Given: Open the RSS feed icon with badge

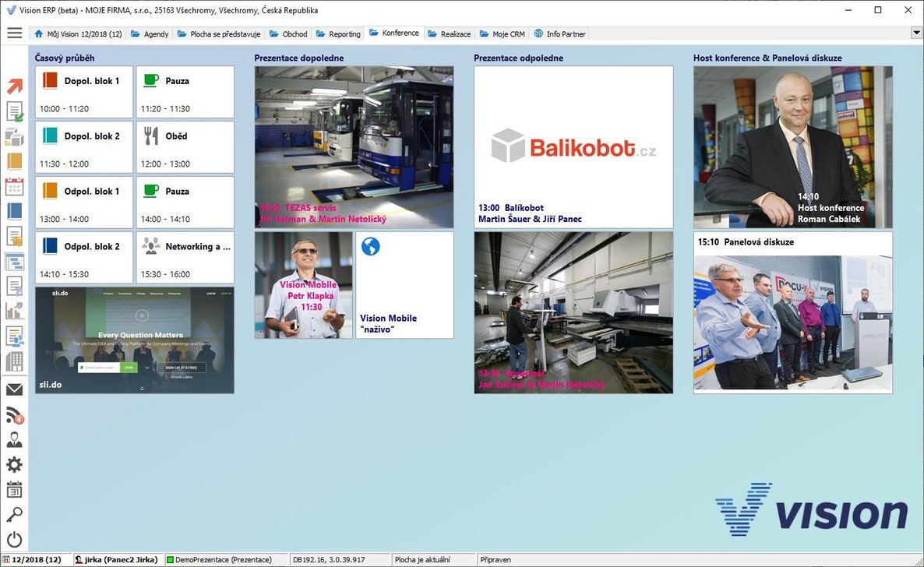Looking at the screenshot, I should (x=14, y=415).
